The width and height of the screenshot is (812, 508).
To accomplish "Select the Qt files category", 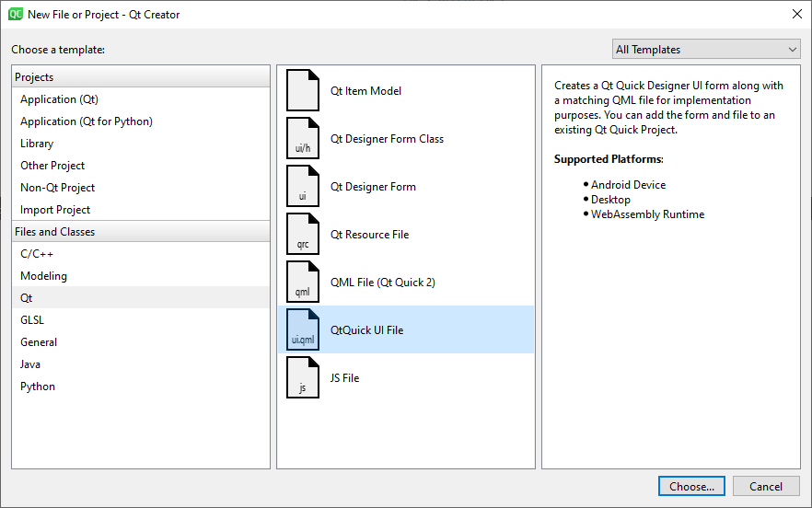I will point(141,298).
